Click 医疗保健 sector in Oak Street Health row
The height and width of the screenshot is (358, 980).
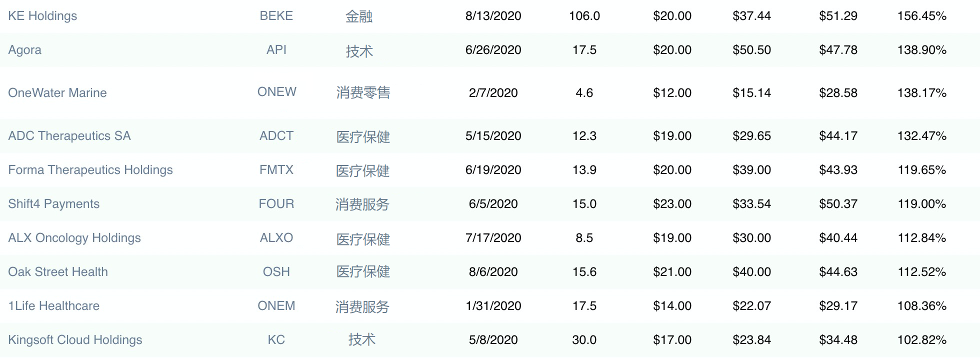pyautogui.click(x=363, y=271)
